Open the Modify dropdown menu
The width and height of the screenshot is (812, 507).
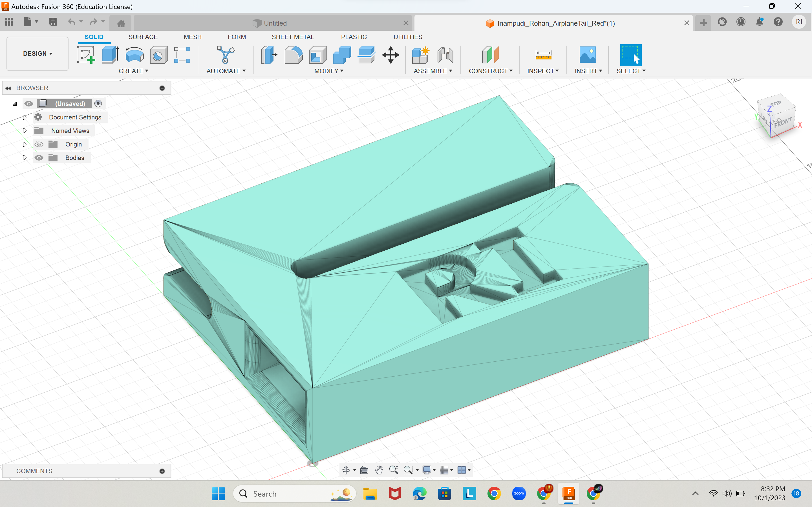(328, 71)
